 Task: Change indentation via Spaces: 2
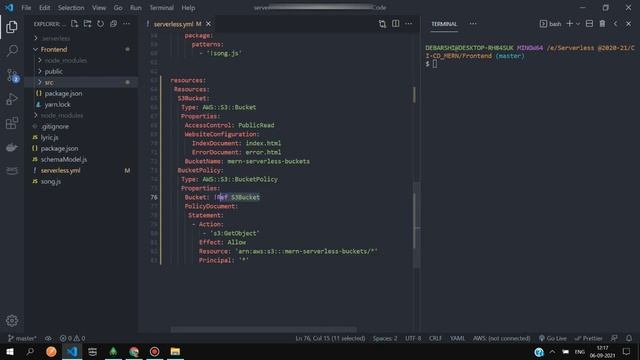[x=385, y=338]
